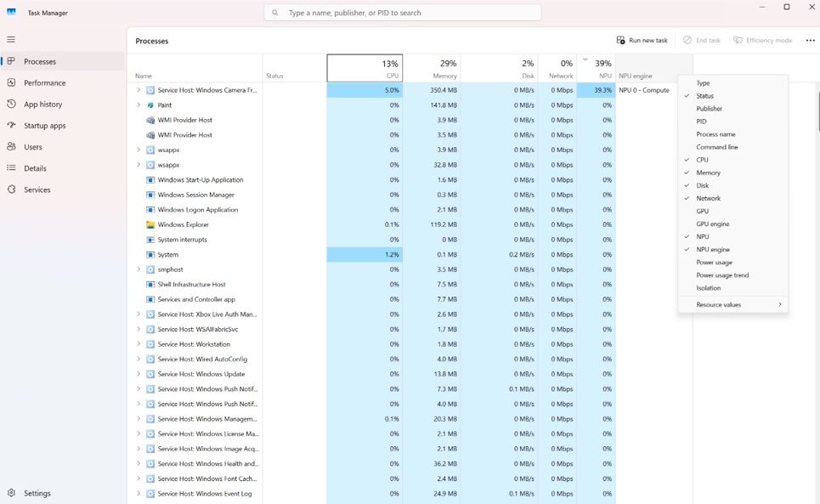Viewport: 820px width, 504px height.
Task: Click the Users sidebar icon
Action: pyautogui.click(x=11, y=147)
